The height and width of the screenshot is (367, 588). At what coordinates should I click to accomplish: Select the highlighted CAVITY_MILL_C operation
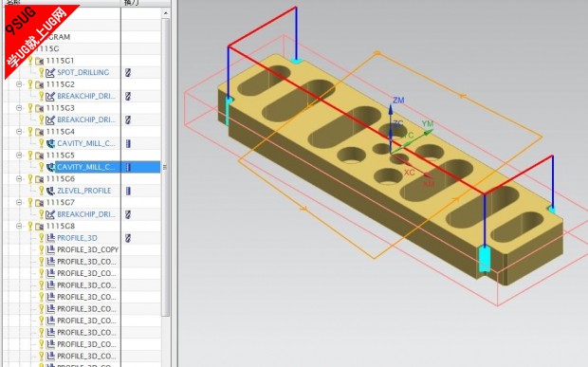[x=86, y=167]
